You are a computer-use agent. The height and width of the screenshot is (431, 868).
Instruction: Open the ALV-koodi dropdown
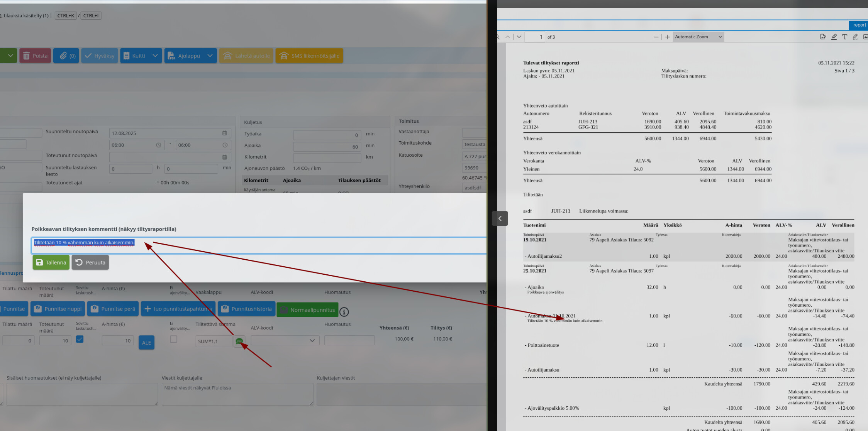(285, 341)
